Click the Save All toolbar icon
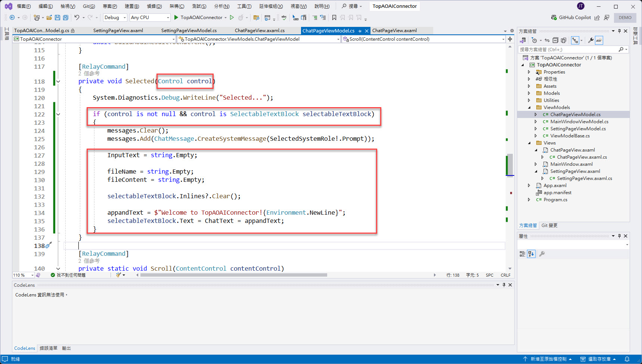The width and height of the screenshot is (642, 364). (66, 18)
